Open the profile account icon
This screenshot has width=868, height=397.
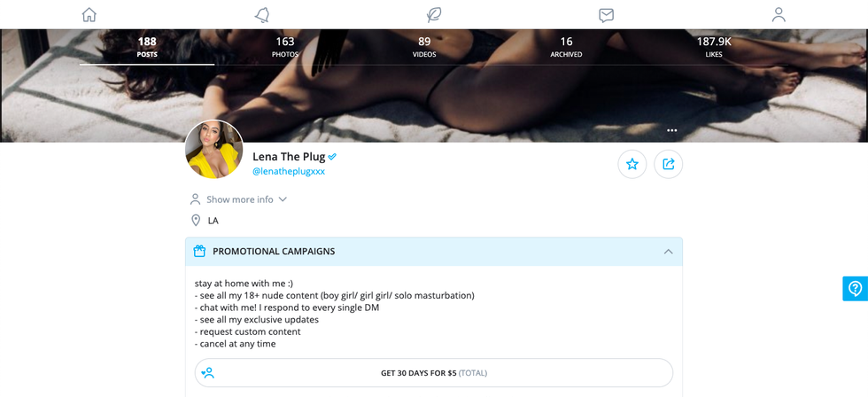point(779,14)
